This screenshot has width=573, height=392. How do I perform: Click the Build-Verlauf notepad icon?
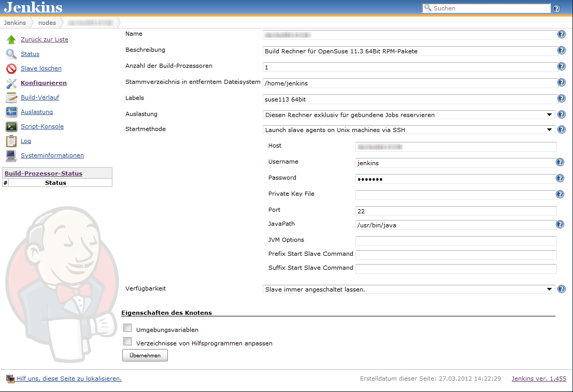[x=11, y=98]
